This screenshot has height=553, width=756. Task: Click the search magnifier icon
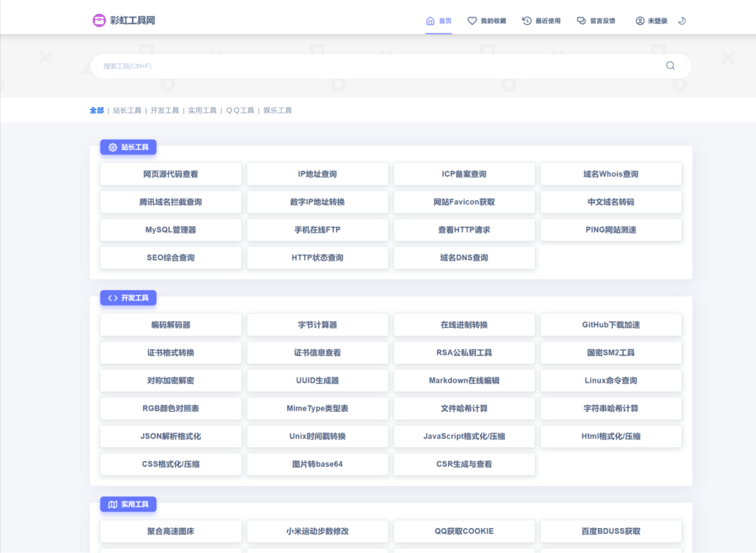click(x=670, y=66)
